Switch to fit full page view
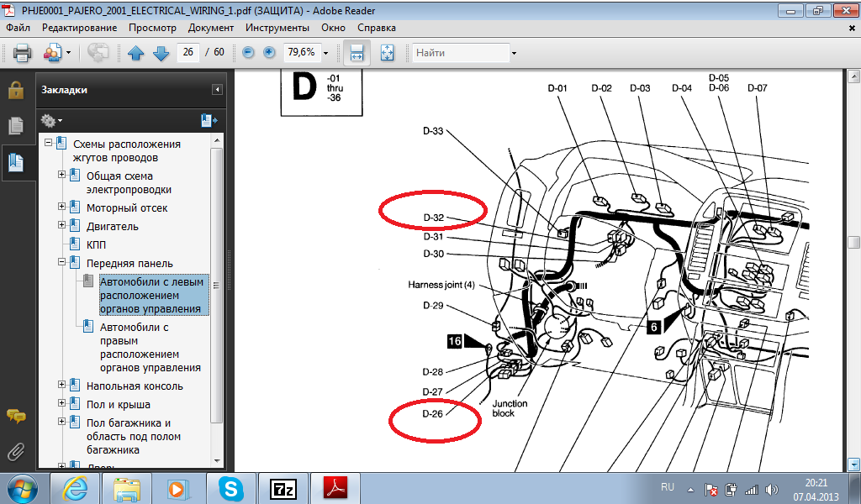 (388, 52)
